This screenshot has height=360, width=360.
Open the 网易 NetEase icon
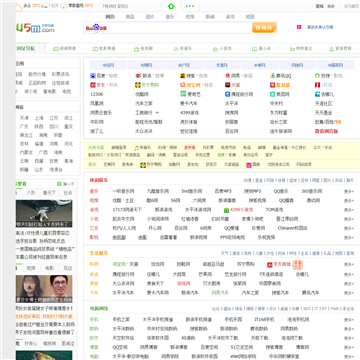[228, 76]
